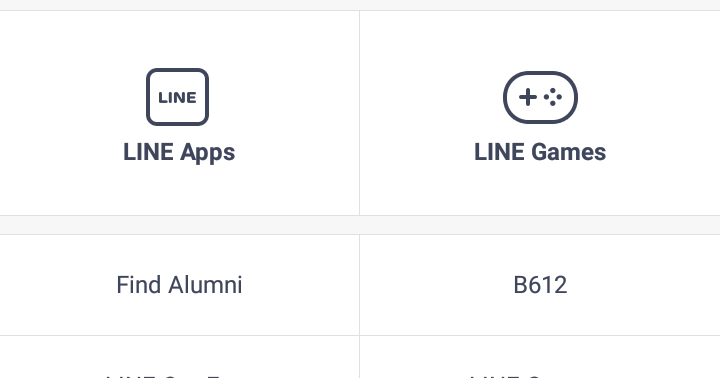Open the cut-off entry below Find Alumni

[179, 375]
